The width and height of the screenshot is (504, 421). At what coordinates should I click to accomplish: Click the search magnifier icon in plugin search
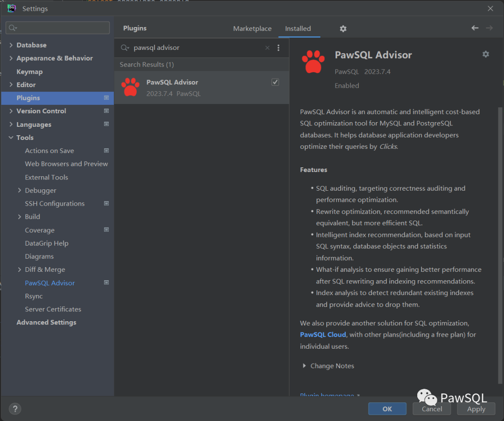pyautogui.click(x=125, y=48)
